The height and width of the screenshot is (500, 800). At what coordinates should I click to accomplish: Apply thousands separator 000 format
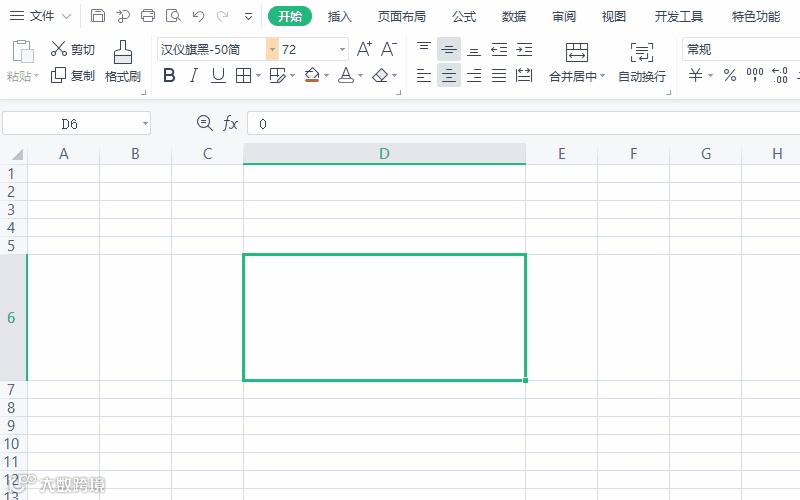click(x=755, y=76)
